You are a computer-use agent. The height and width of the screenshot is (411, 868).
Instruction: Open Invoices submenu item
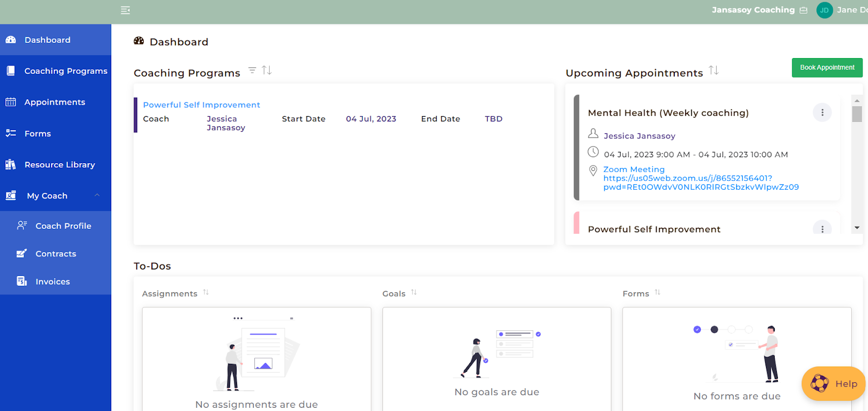pyautogui.click(x=55, y=281)
